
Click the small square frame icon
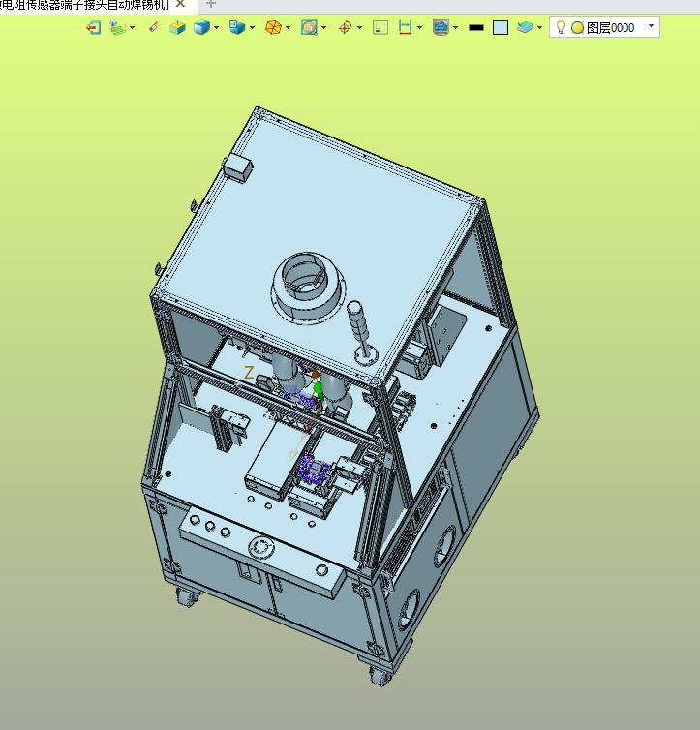tap(380, 27)
